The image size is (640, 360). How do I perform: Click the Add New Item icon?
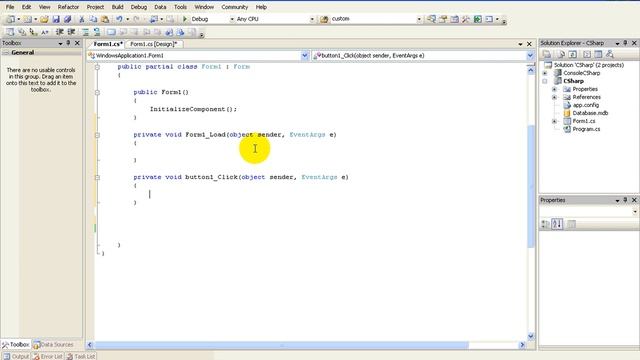tap(27, 19)
